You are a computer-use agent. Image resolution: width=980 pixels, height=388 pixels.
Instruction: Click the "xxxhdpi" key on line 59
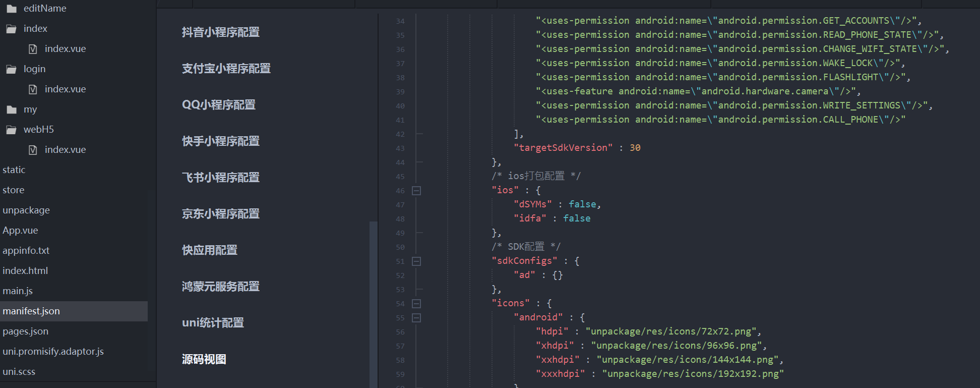[561, 374]
